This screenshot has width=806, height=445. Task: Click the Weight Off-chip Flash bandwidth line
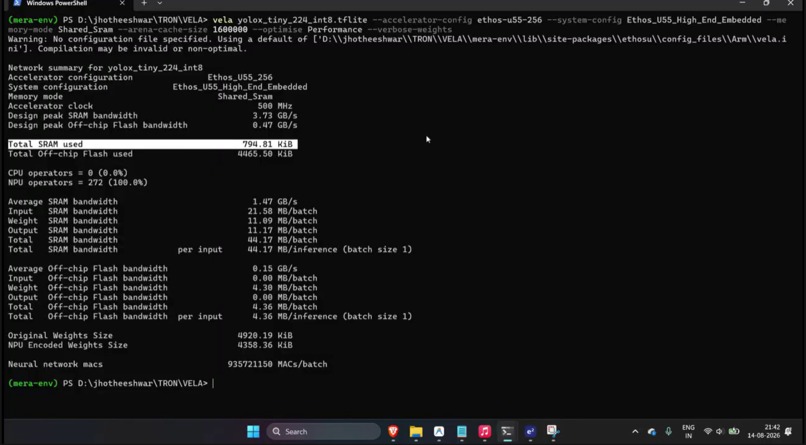click(x=162, y=288)
